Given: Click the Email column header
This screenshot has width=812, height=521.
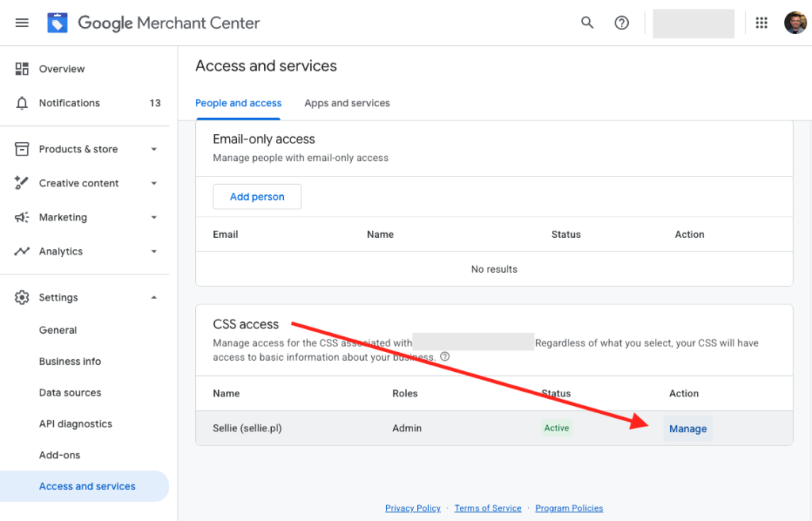Looking at the screenshot, I should click(x=225, y=234).
